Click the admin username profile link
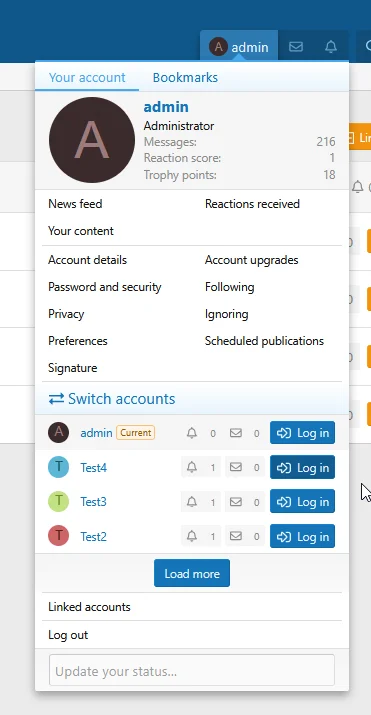Screen dimensions: 371x715 166,107
